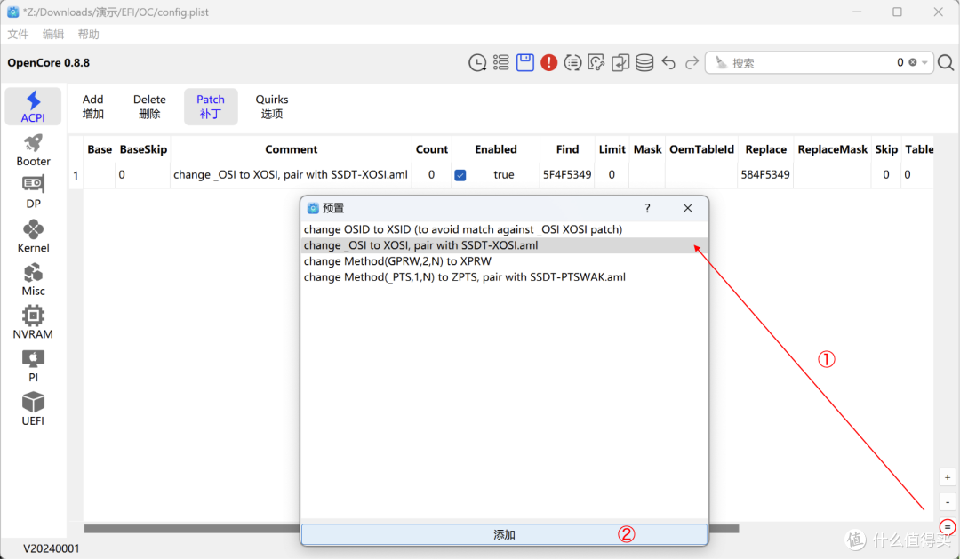Open the Kernel section
Image resolution: width=960 pixels, height=560 pixels.
coord(33,236)
